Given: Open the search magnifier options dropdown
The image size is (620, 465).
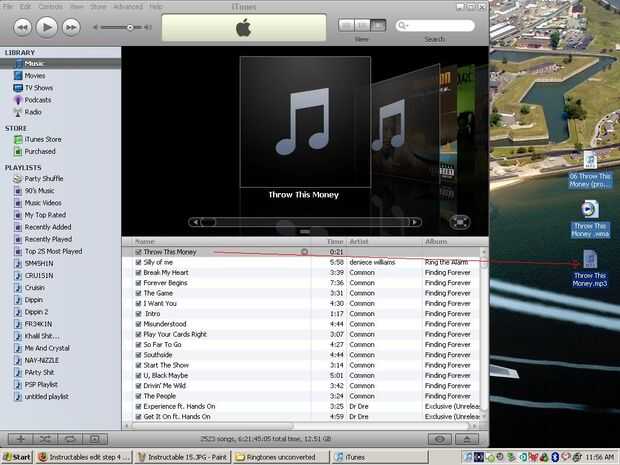Looking at the screenshot, I should (x=403, y=26).
